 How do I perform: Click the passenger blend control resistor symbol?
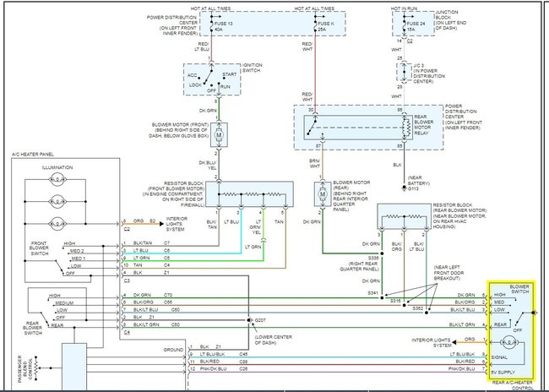(x=35, y=367)
